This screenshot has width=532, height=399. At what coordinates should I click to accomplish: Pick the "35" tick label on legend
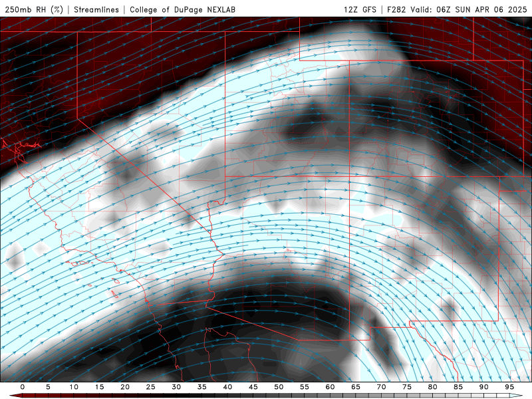pyautogui.click(x=202, y=387)
